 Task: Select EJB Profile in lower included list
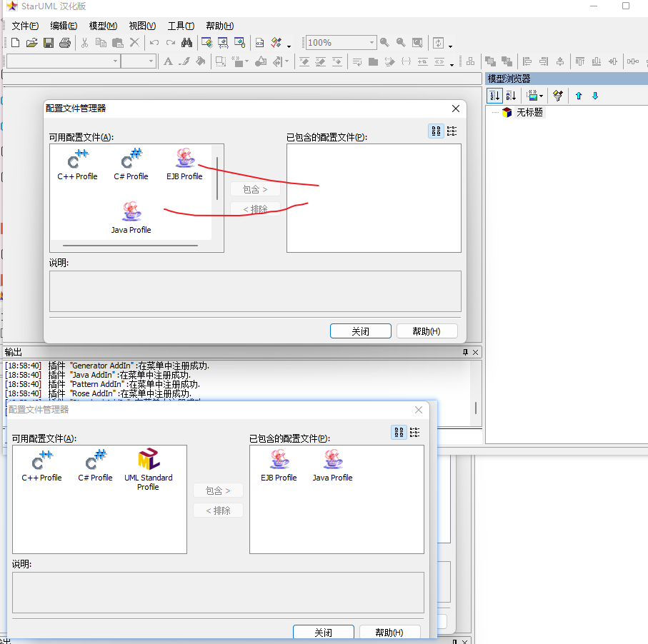click(x=279, y=466)
